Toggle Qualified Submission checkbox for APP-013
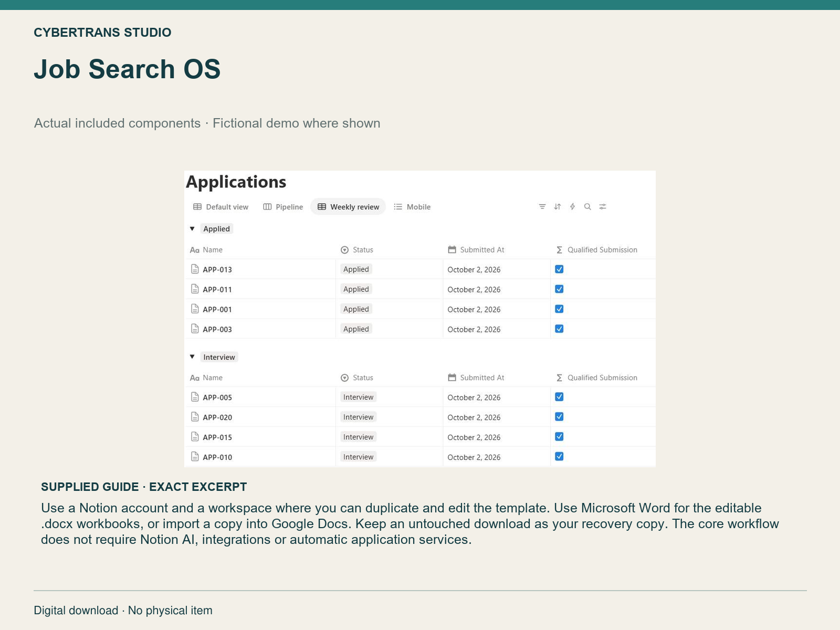The height and width of the screenshot is (630, 840). [559, 269]
